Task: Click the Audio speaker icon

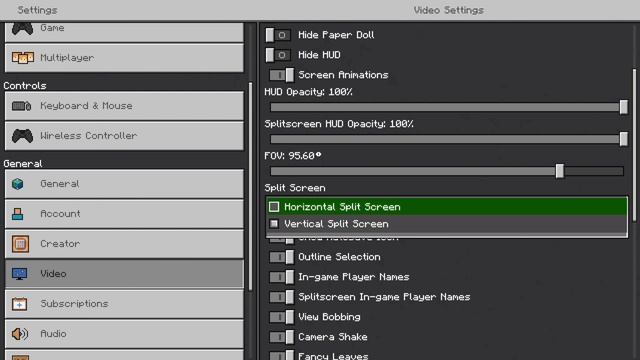Action: click(x=20, y=334)
